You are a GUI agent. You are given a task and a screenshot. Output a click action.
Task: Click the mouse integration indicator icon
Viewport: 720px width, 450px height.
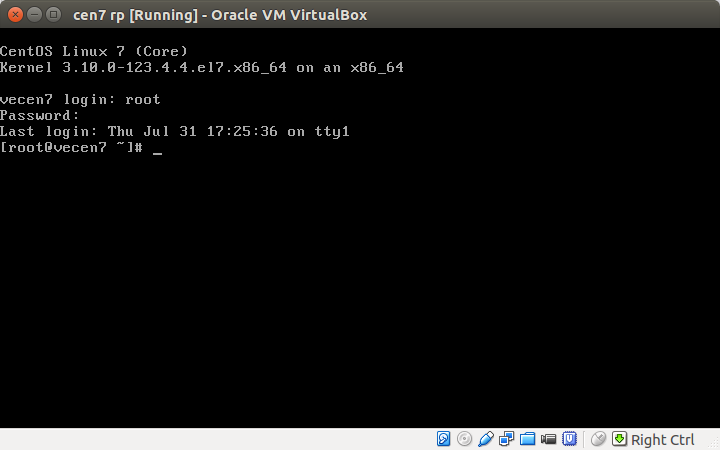click(598, 439)
